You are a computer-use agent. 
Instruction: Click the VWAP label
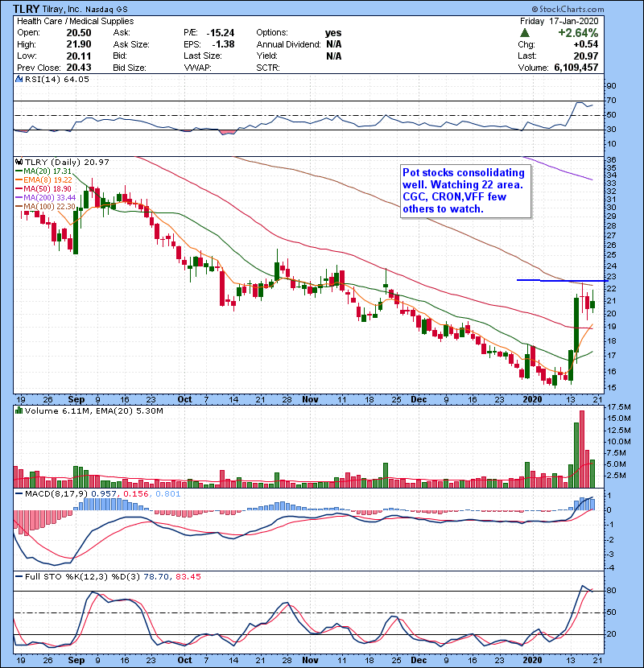point(197,68)
